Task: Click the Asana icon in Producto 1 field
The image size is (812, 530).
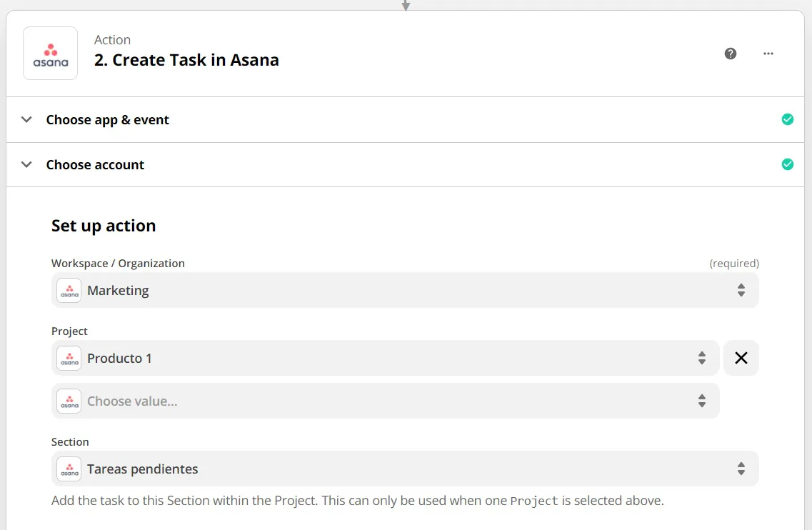Action: [69, 358]
